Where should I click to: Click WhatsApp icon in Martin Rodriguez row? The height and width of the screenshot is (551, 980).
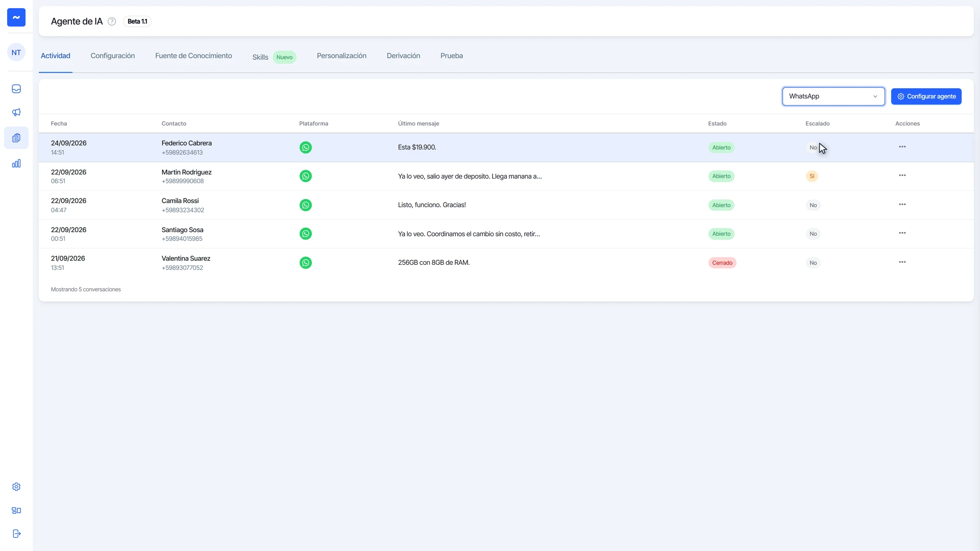point(306,176)
